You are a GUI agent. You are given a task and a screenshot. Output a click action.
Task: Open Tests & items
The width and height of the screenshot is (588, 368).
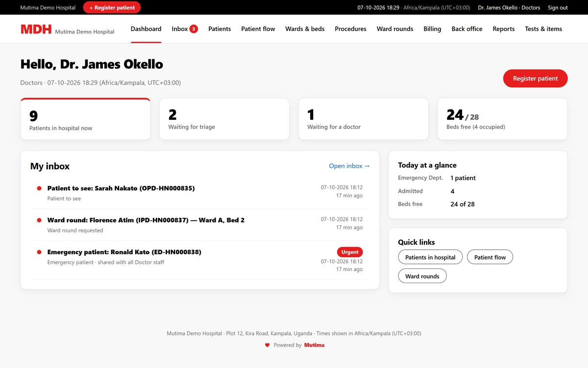tap(543, 29)
